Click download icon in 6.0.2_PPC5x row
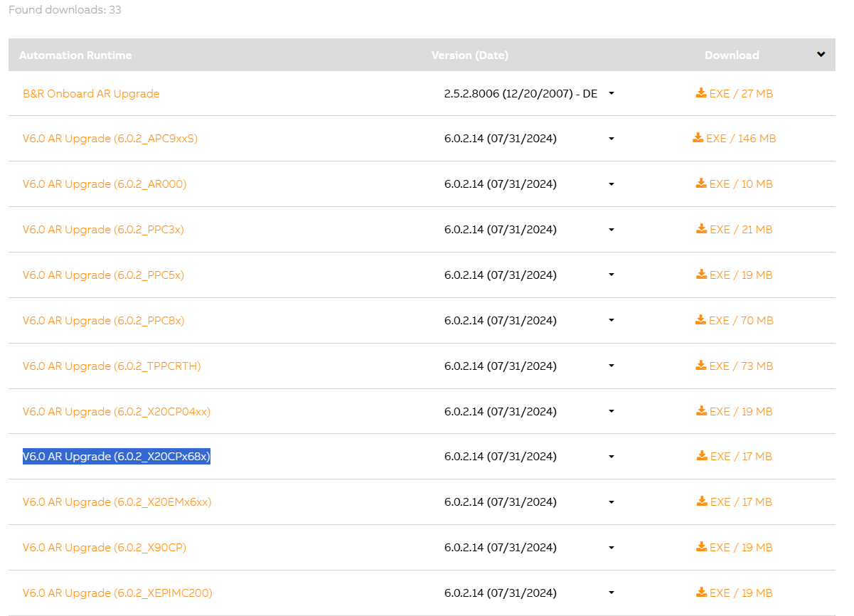This screenshot has height=616, width=854. tap(701, 275)
